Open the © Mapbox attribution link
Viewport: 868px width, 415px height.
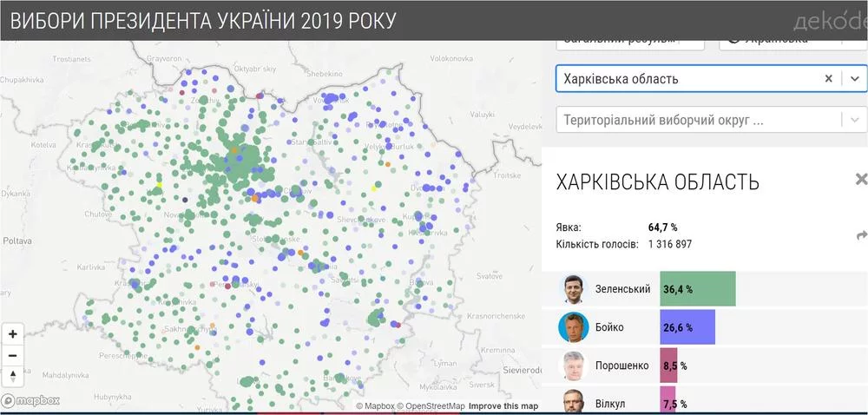coord(375,406)
